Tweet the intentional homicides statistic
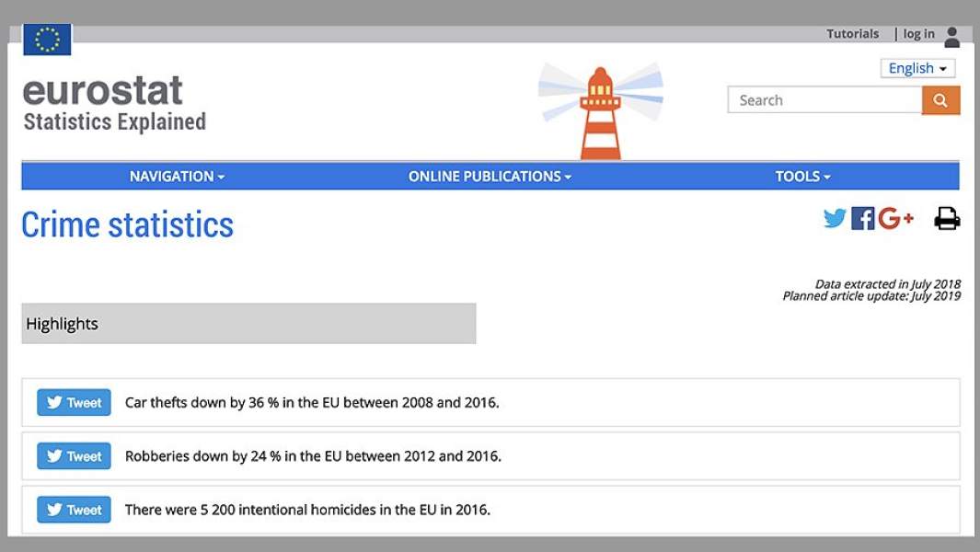This screenshot has width=980, height=552. (74, 510)
